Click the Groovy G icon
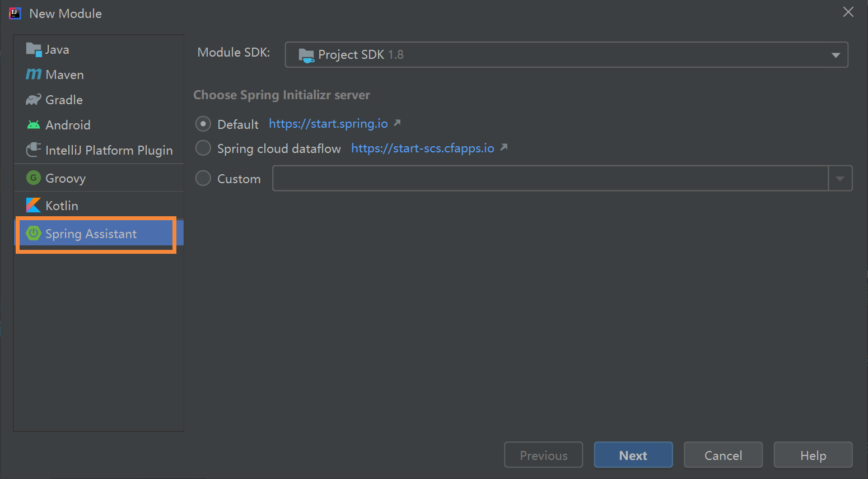Screen dimensions: 868x479 click(34, 178)
